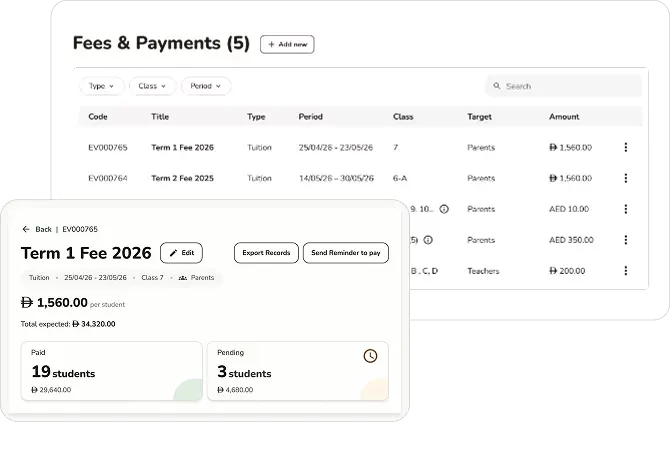Open the Paid students card
670x468 pixels.
111,371
